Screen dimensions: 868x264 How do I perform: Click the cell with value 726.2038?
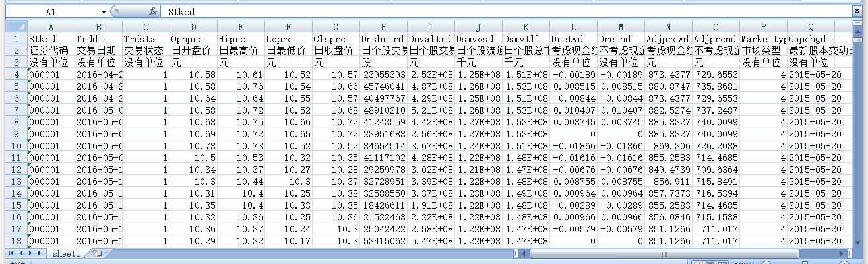point(716,145)
